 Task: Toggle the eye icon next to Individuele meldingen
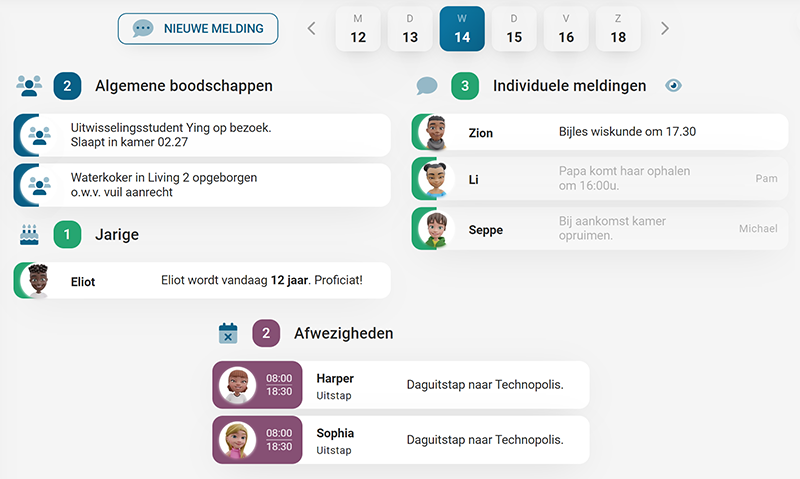(x=673, y=86)
